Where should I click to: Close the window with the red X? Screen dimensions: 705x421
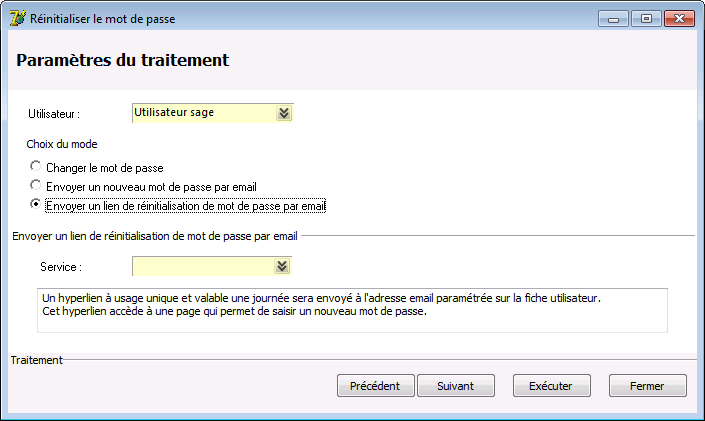[679, 19]
